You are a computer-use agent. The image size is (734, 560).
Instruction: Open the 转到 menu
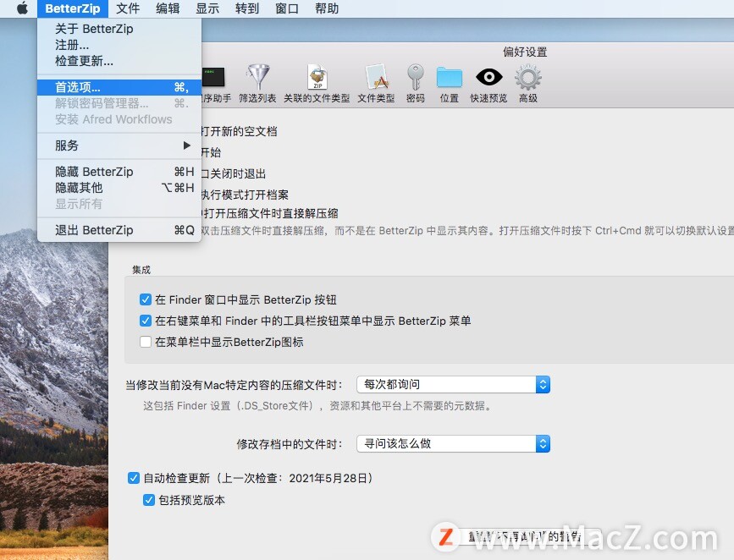(247, 8)
